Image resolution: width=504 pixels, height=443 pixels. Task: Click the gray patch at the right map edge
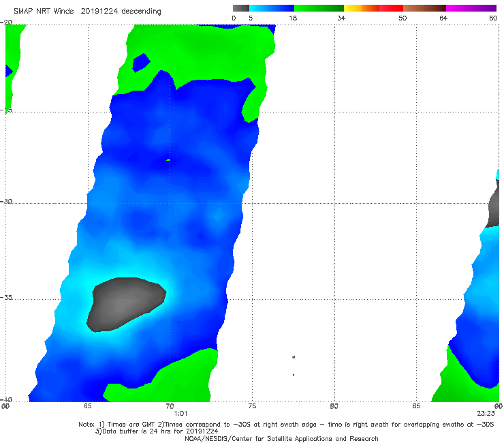493,204
